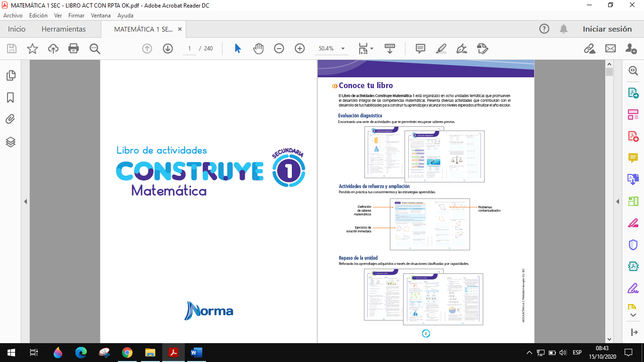
Task: Add a sticky note comment
Action: click(421, 49)
